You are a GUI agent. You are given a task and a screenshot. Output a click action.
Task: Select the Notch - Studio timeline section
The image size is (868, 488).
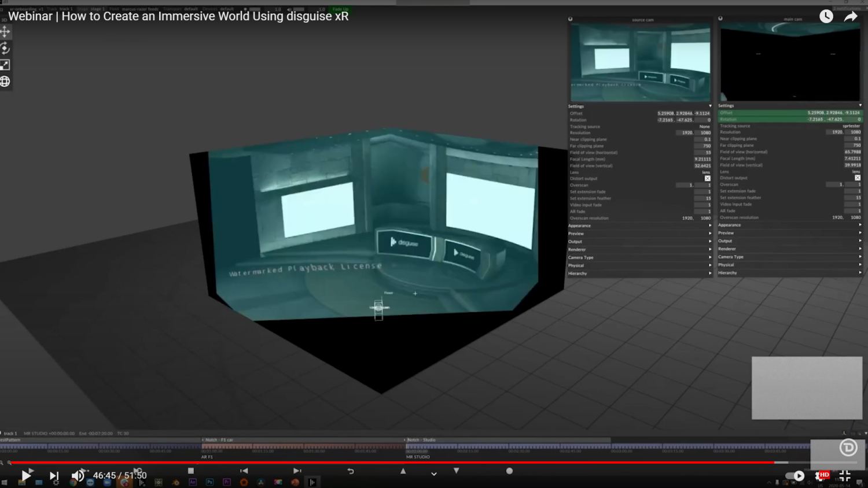click(x=508, y=440)
